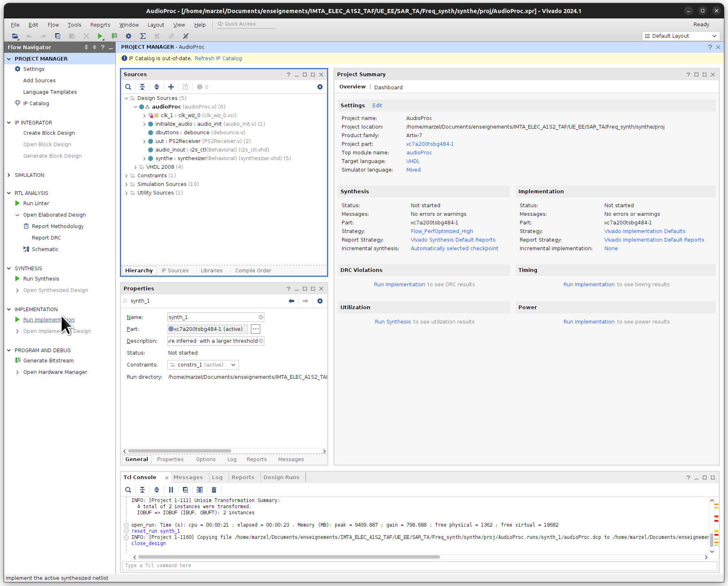Switch to IP Sources tab

175,271
